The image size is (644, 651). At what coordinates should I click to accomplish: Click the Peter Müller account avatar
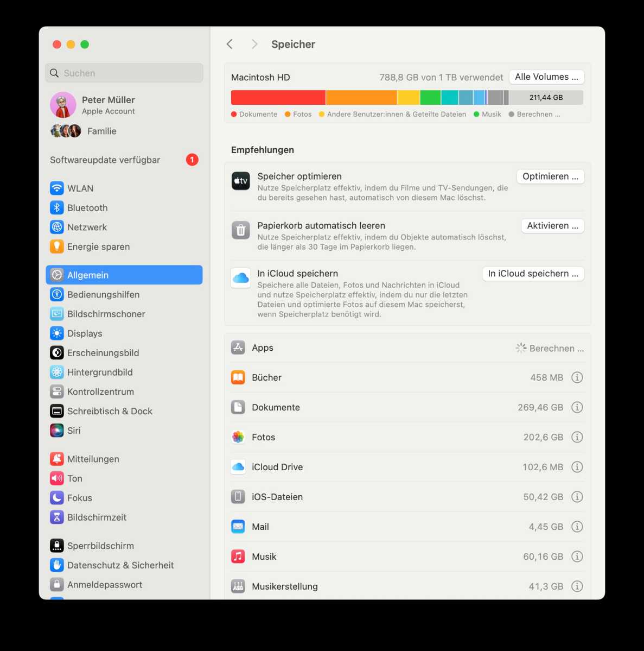63,105
